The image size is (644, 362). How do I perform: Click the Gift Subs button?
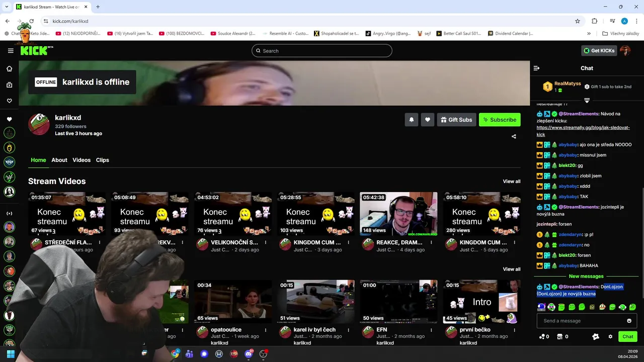456,120
